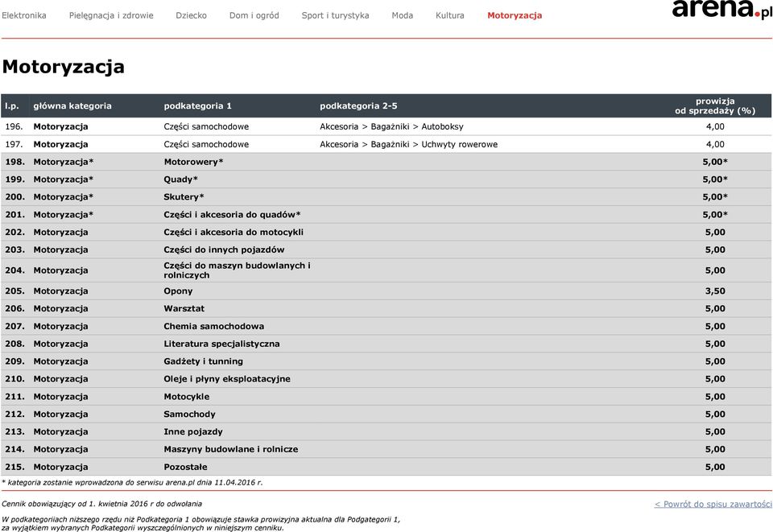Click Części samochodowe in row 197
This screenshot has height=532, width=773.
click(x=206, y=144)
